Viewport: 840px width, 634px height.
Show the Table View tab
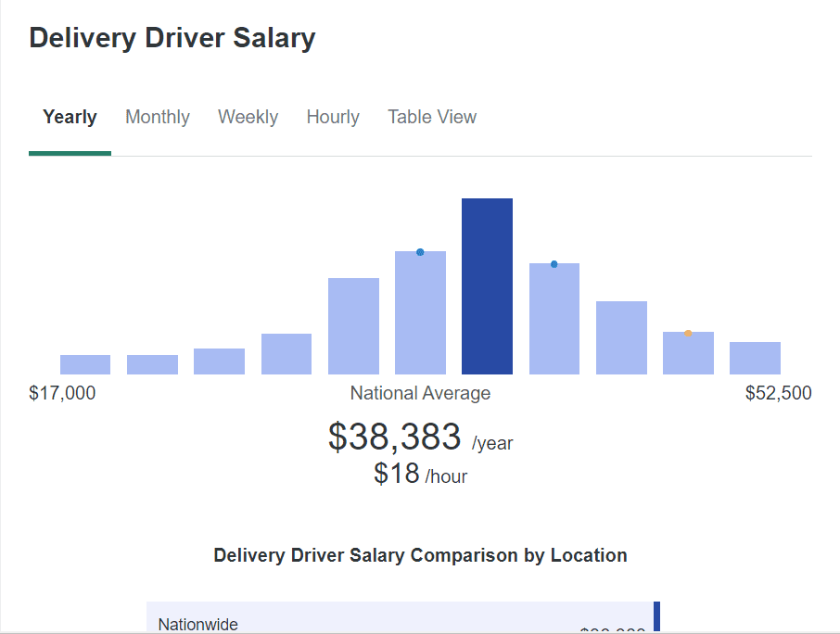pos(432,118)
